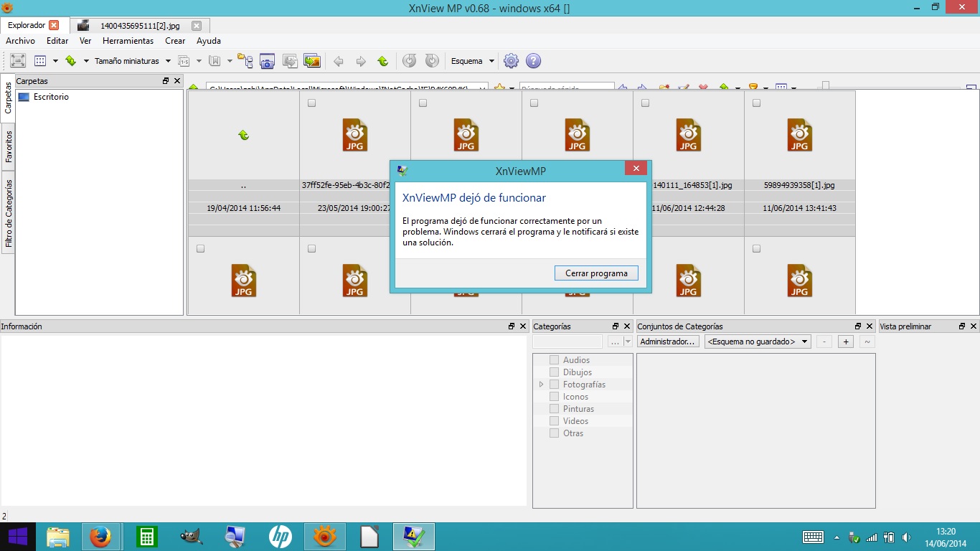The width and height of the screenshot is (980, 551).
Task: Click the blue help question mark icon
Action: (533, 61)
